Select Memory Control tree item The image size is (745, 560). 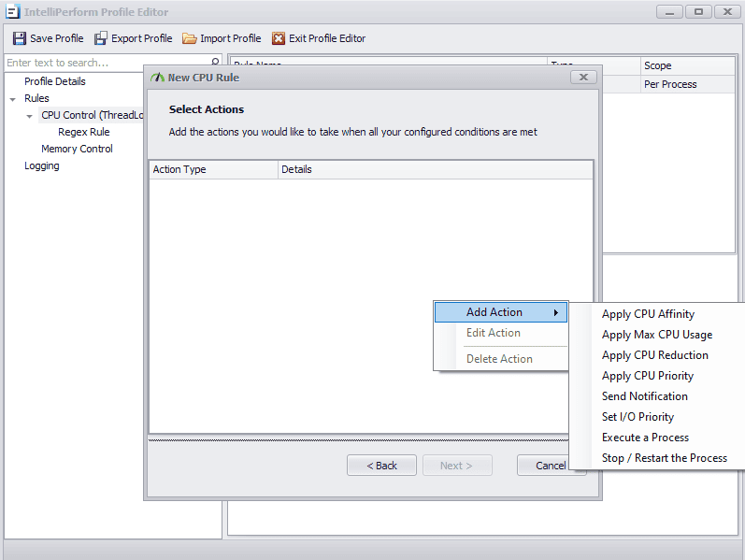coord(77,149)
